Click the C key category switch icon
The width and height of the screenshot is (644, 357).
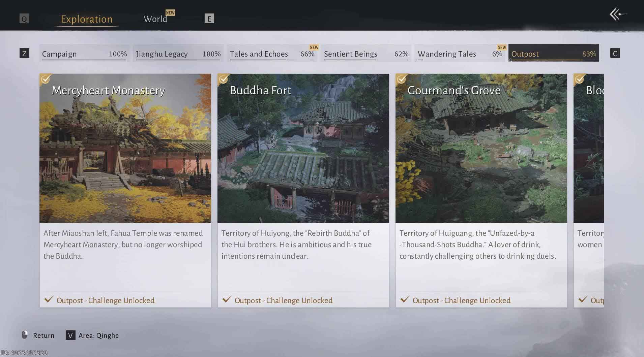click(615, 53)
